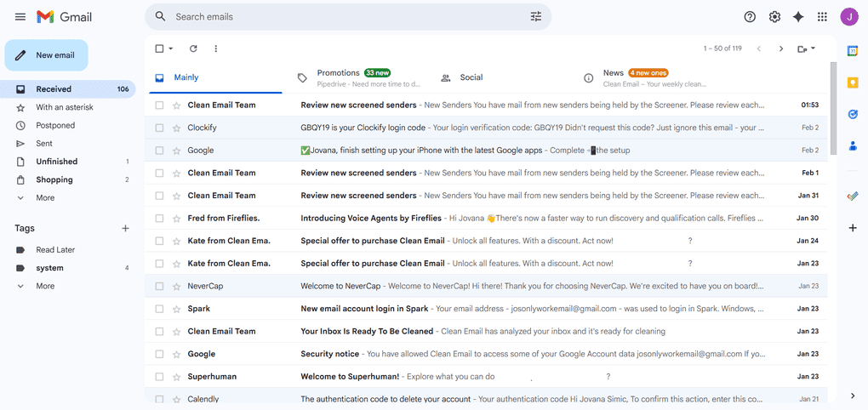Screen dimensions: 868x410
Task: Refresh the inbox list
Action: pyautogui.click(x=193, y=48)
